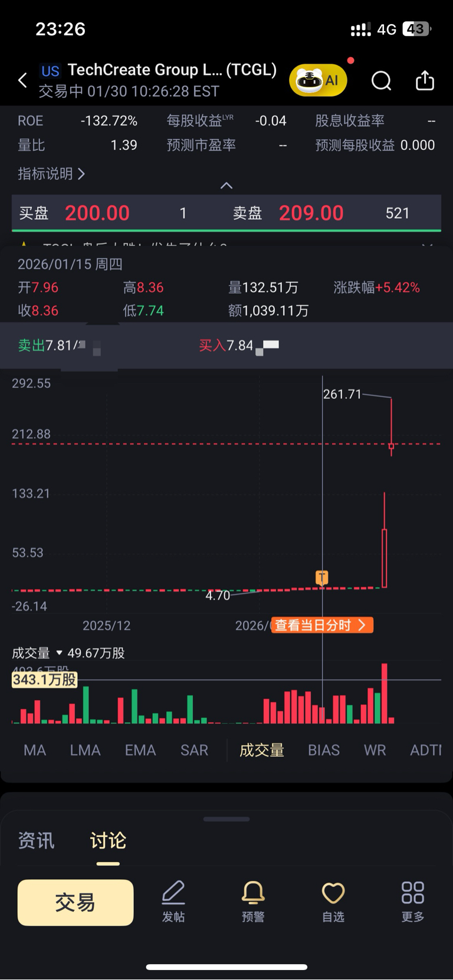Screen dimensions: 453x980
Task: Tap the US market badge
Action: pyautogui.click(x=50, y=71)
